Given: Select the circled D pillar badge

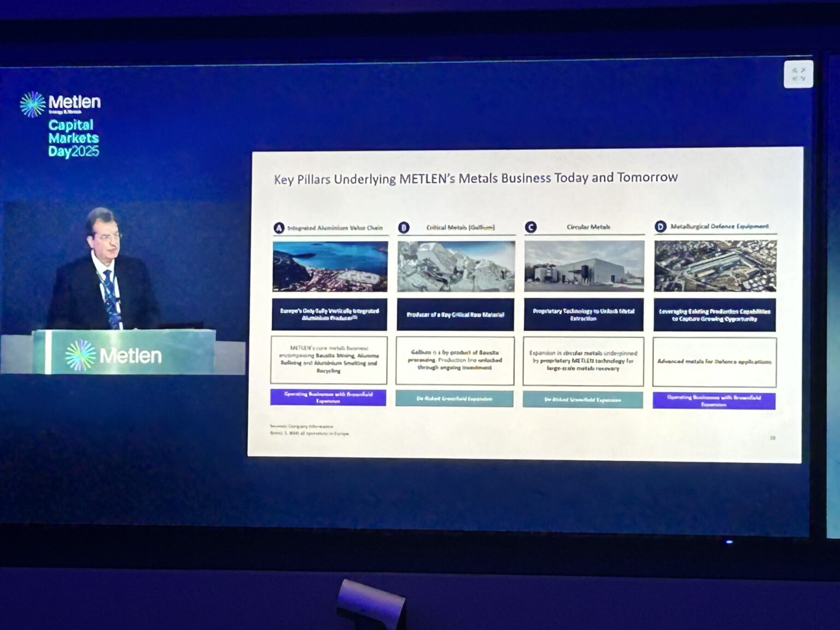Looking at the screenshot, I should [660, 227].
